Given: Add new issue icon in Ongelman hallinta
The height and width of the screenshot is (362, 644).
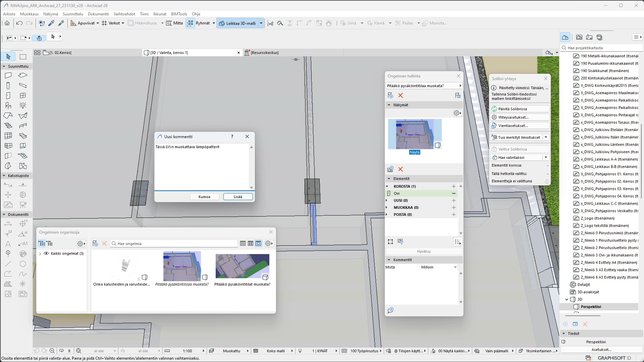Looking at the screenshot, I should pos(390,96).
